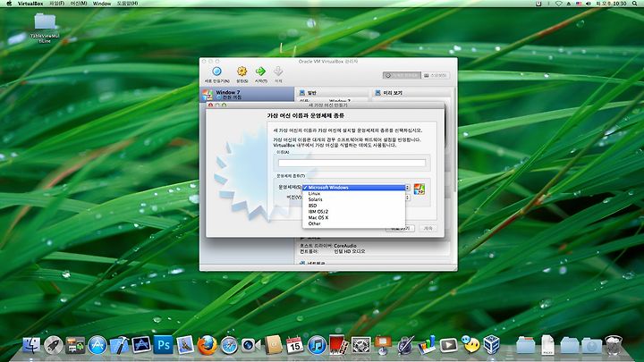
Task: Open iTunes from the dock
Action: pyautogui.click(x=317, y=345)
